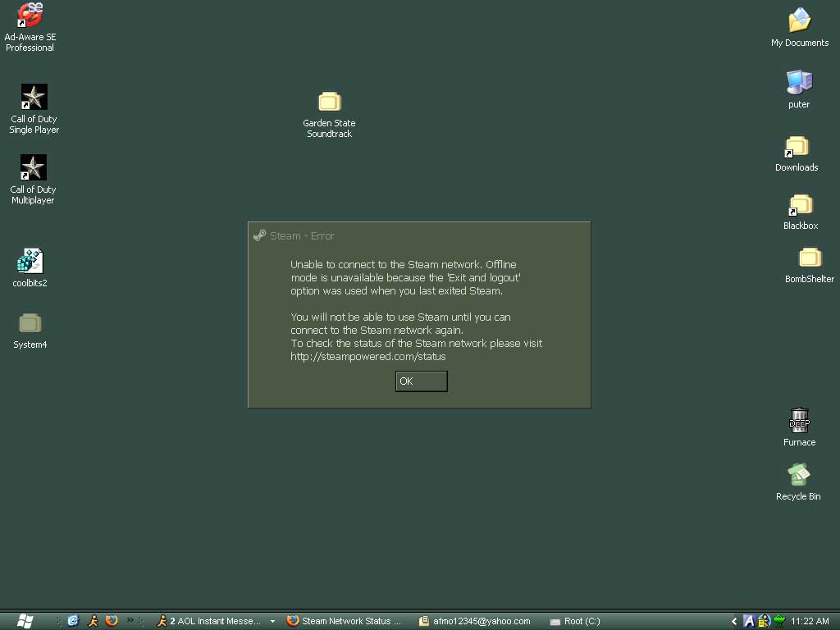Open the steampowered.com/status link text
This screenshot has height=630, width=840.
[368, 357]
